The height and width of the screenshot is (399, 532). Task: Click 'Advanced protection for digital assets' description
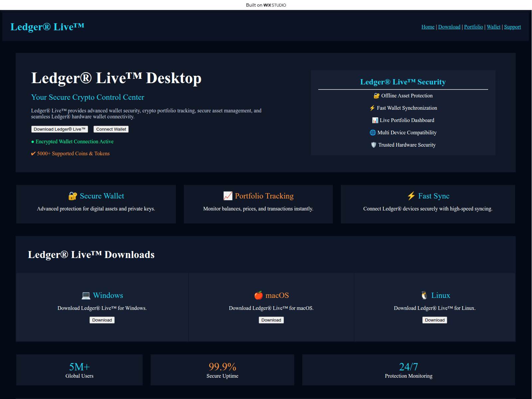click(x=96, y=209)
